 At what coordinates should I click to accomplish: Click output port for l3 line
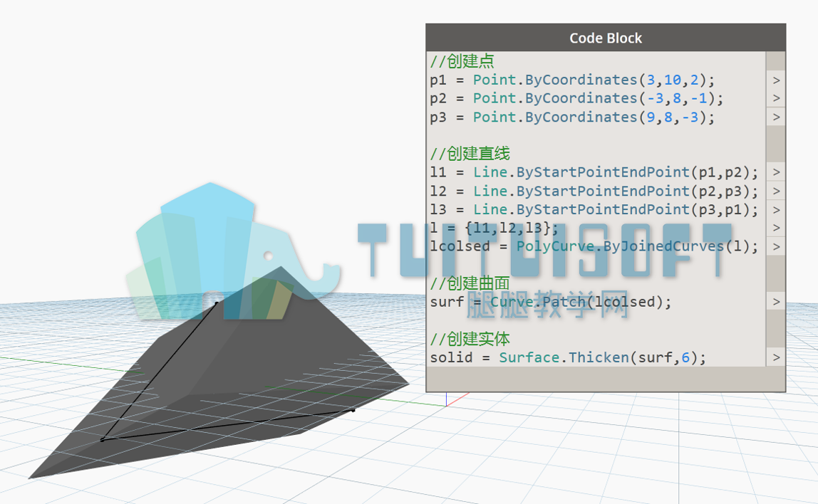point(776,209)
